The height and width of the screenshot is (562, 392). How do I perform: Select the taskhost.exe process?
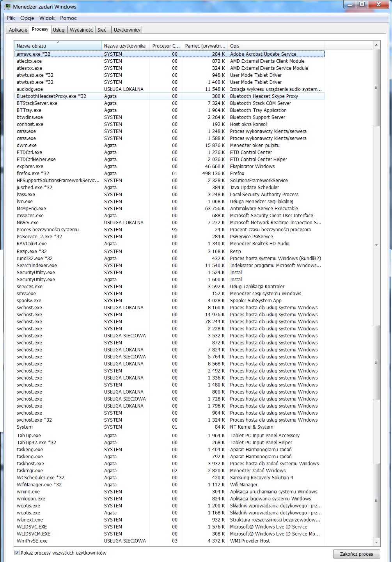point(169,464)
